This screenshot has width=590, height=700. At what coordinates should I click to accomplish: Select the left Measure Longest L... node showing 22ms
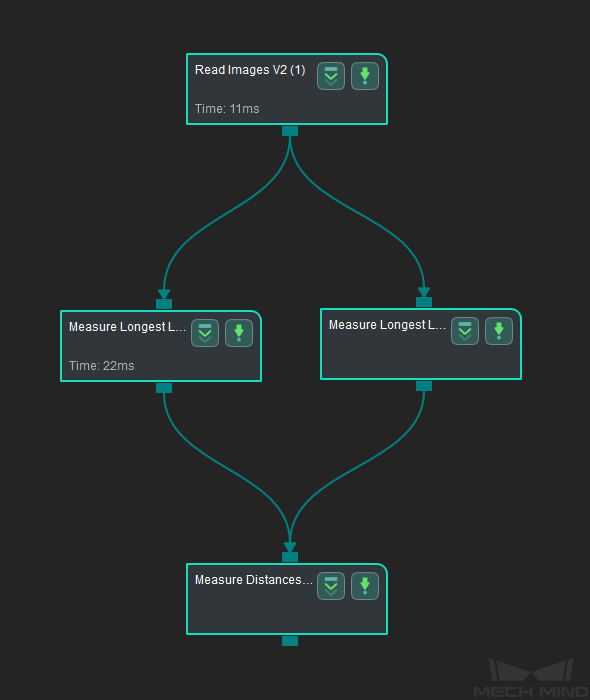161,346
